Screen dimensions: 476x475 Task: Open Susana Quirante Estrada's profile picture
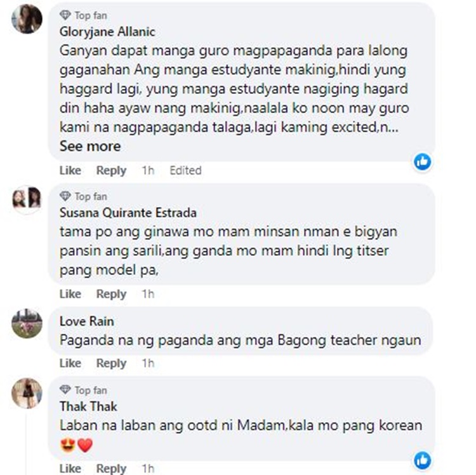tap(27, 200)
